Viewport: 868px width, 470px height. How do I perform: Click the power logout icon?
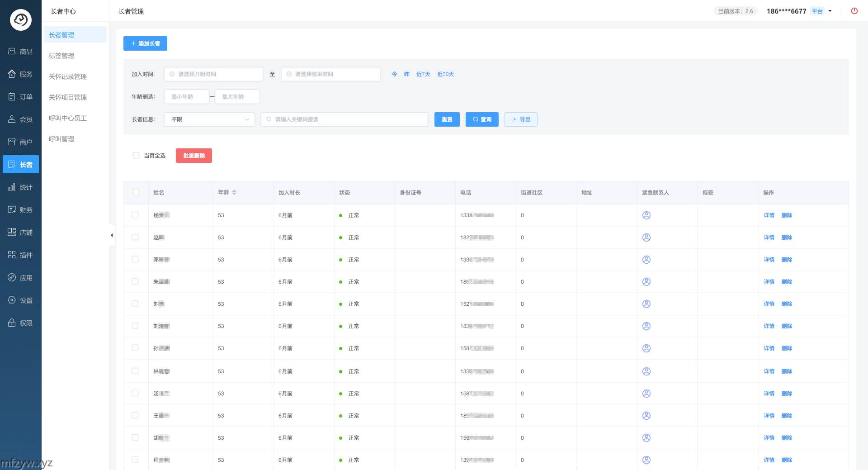pos(854,11)
